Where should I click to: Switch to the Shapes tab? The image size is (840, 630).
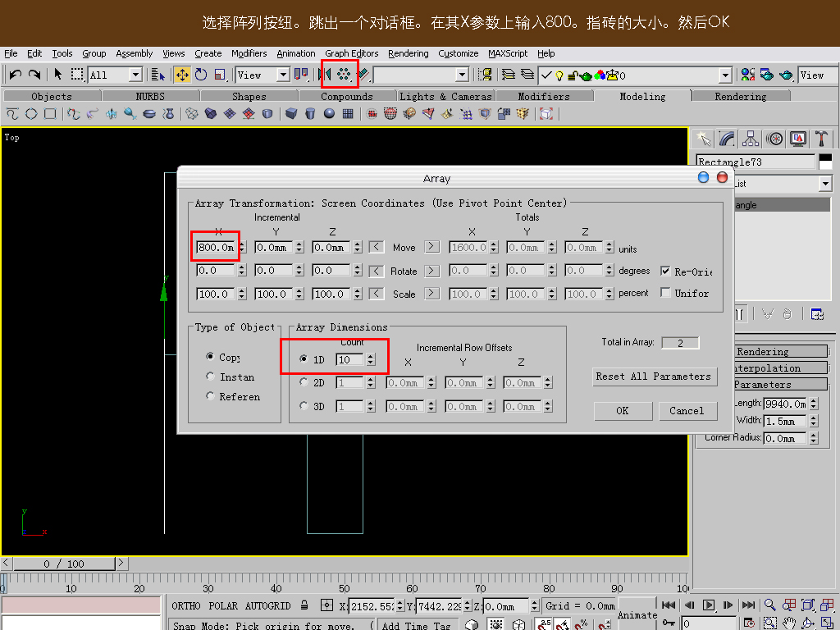coord(249,96)
